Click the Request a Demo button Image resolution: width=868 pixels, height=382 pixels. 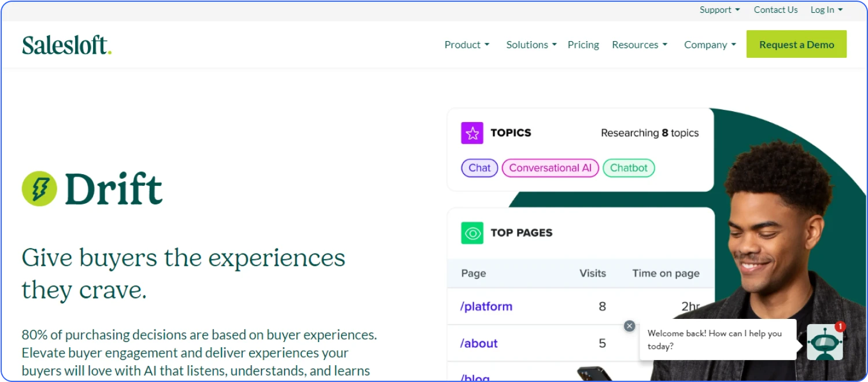tap(796, 44)
